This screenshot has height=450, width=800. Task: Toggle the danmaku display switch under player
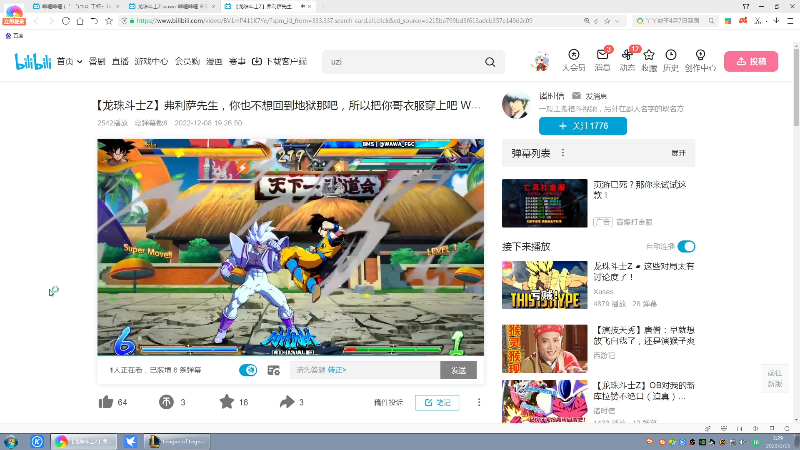(x=248, y=370)
